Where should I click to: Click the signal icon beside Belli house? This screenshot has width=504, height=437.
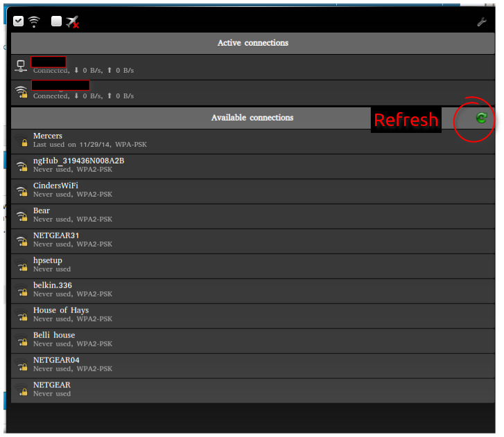pos(21,340)
